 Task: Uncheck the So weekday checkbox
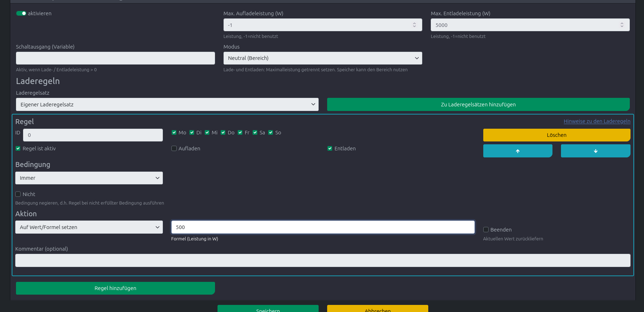tap(271, 133)
